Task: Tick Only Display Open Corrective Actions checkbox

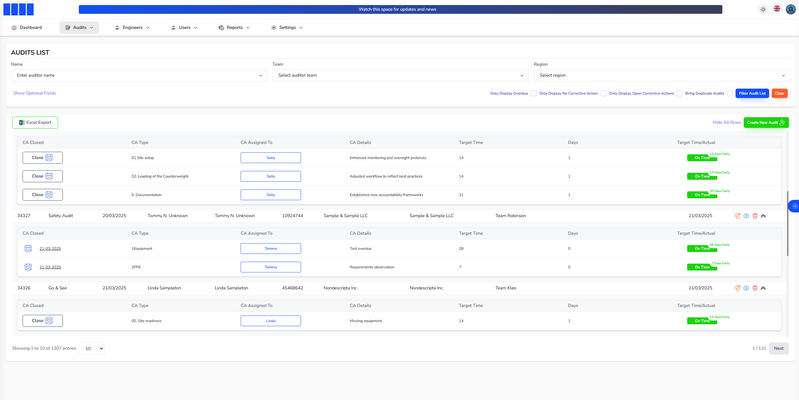Action: pyautogui.click(x=680, y=93)
